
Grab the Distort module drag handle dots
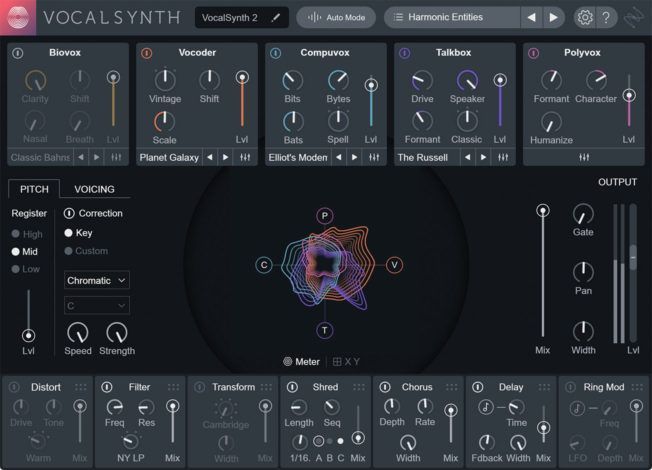pyautogui.click(x=81, y=387)
